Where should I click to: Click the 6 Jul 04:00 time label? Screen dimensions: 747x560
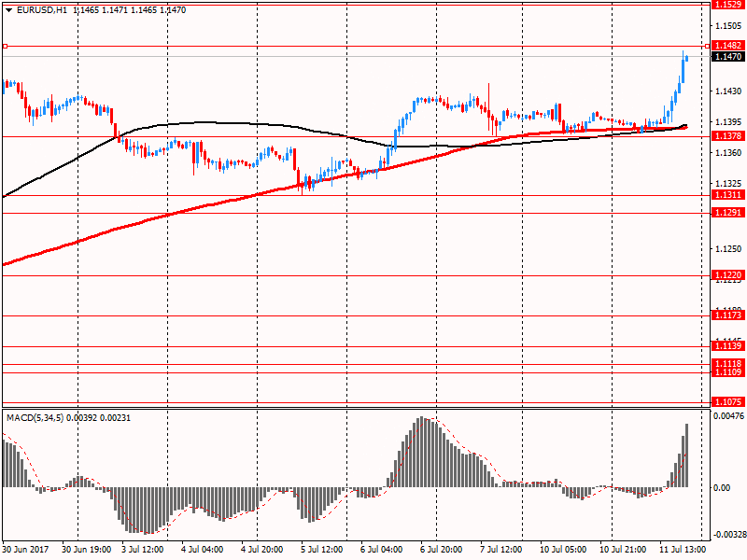click(x=382, y=549)
